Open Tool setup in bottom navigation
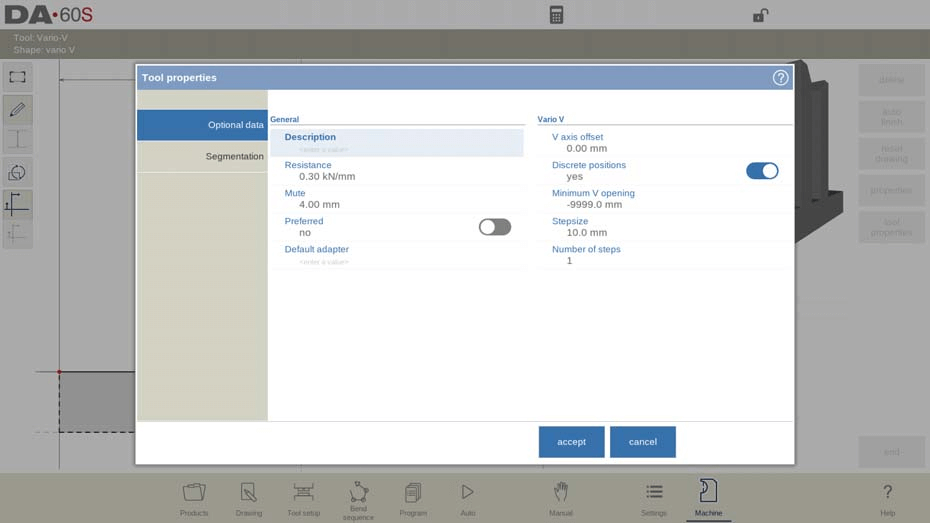 point(303,499)
